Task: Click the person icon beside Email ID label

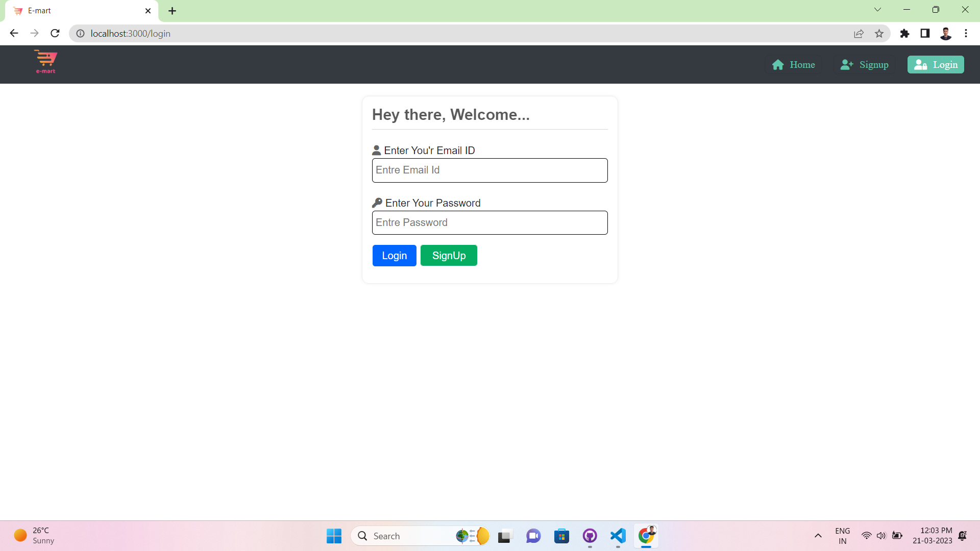Action: tap(377, 149)
